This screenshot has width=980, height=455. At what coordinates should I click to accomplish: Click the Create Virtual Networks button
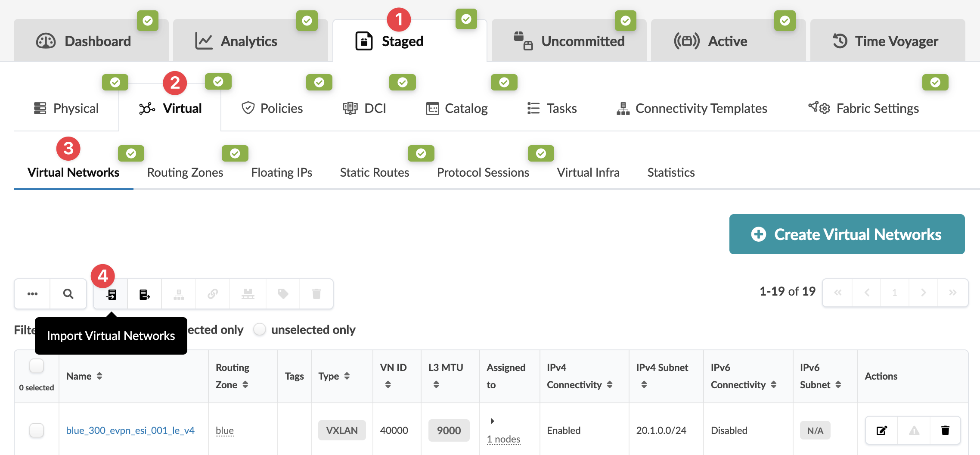(x=847, y=234)
